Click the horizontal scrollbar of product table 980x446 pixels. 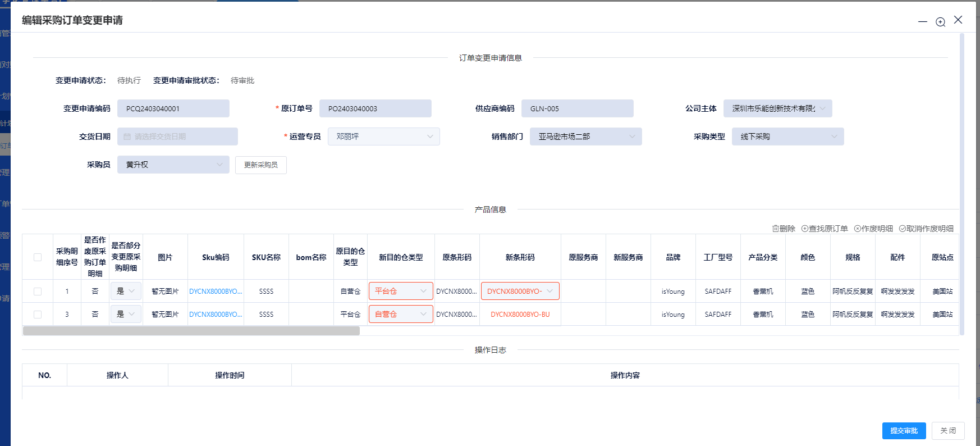[191, 331]
